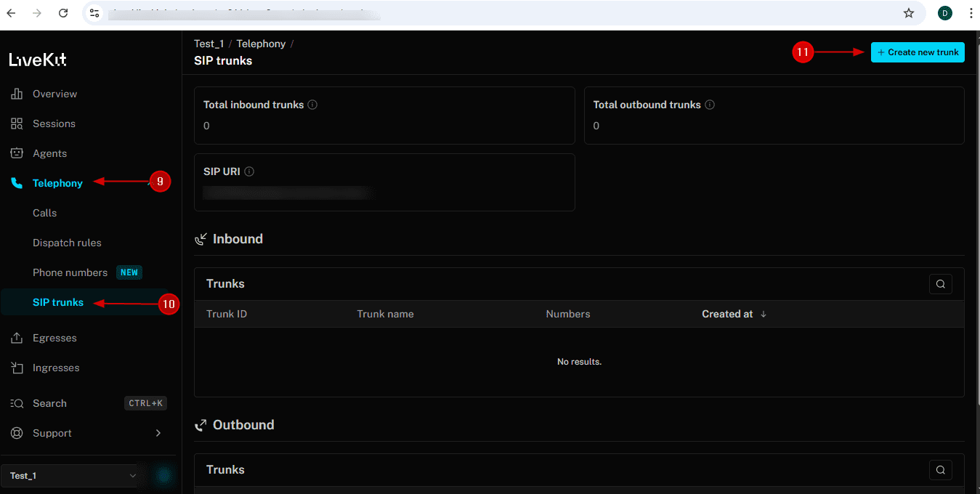Open the Test_1 project dropdown
This screenshot has height=494, width=980.
(70, 476)
